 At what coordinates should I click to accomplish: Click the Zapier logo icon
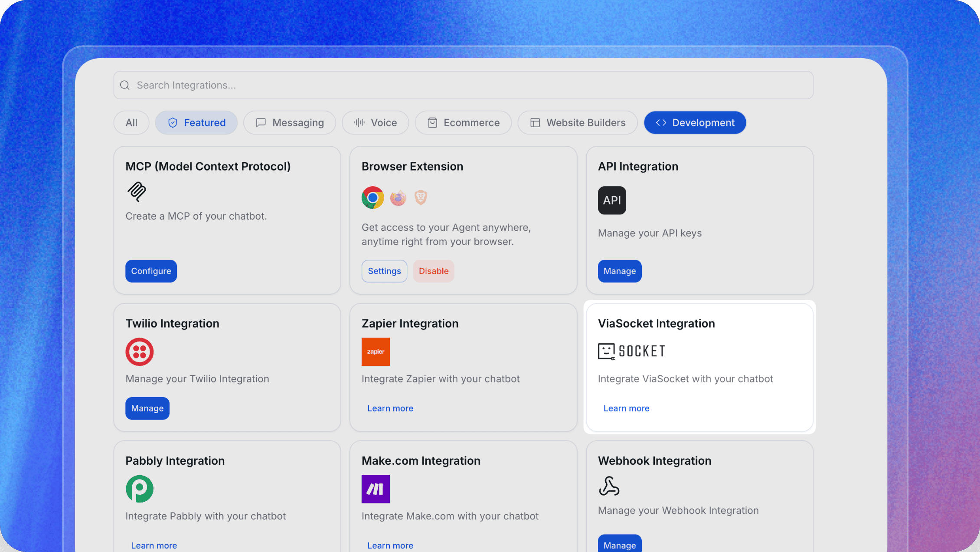(x=376, y=352)
